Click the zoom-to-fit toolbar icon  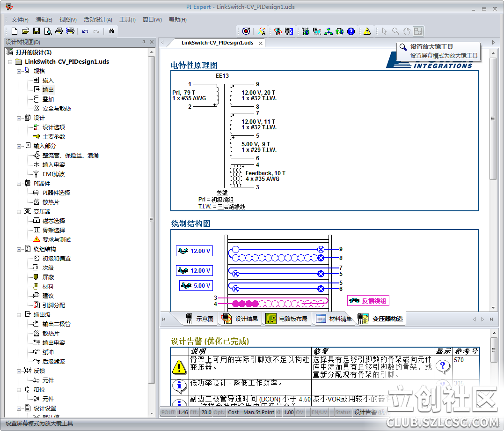(418, 31)
